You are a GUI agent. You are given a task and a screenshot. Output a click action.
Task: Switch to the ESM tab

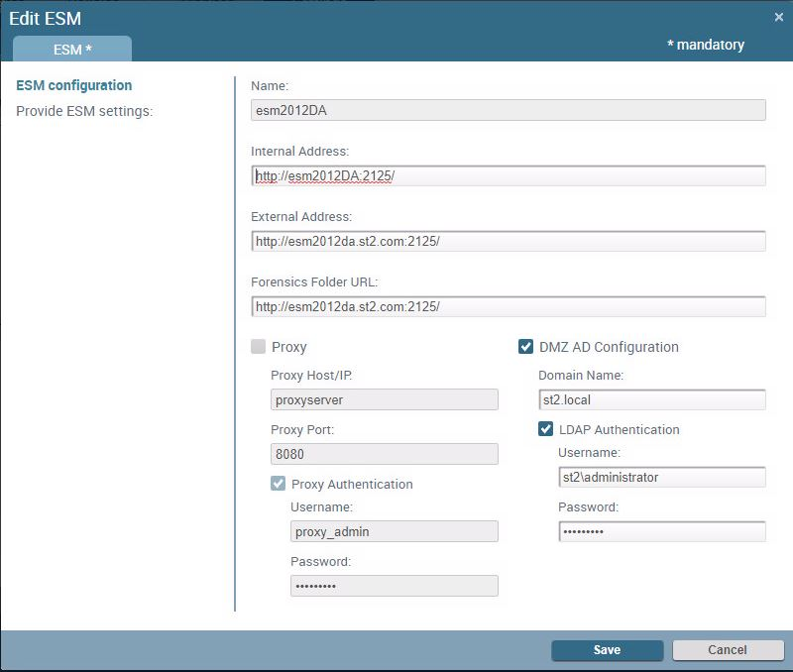tap(72, 49)
